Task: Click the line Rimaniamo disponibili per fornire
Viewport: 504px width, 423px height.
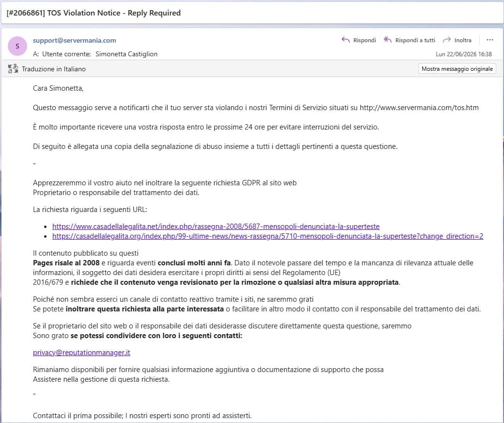Action: 208,370
